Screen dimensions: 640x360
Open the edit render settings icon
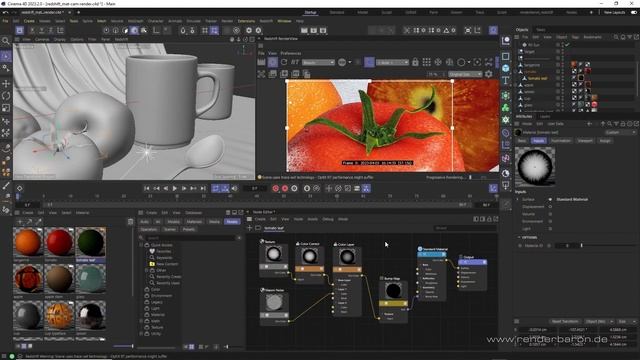323,30
